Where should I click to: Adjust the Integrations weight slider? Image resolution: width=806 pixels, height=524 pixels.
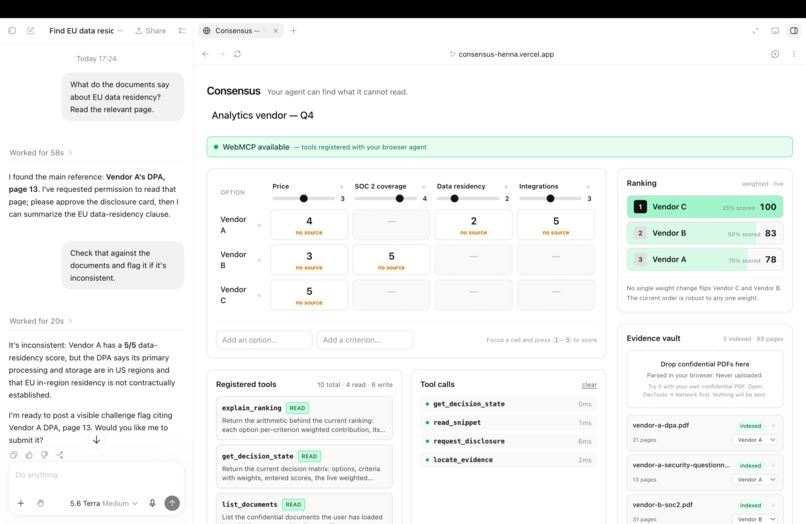point(550,198)
